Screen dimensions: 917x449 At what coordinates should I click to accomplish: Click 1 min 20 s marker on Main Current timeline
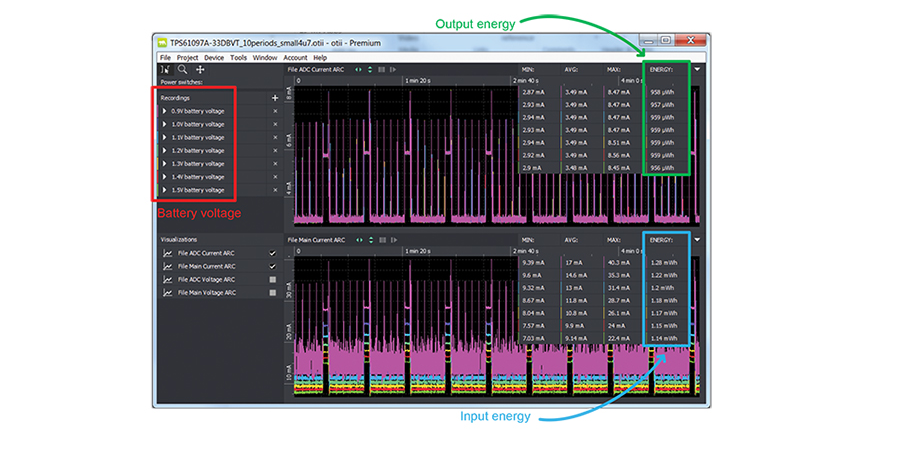419,251
